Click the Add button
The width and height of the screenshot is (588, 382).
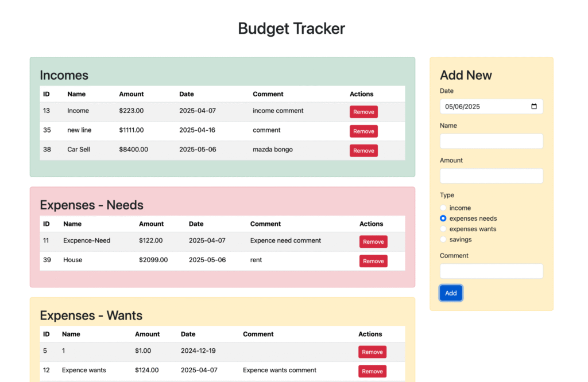tap(451, 293)
